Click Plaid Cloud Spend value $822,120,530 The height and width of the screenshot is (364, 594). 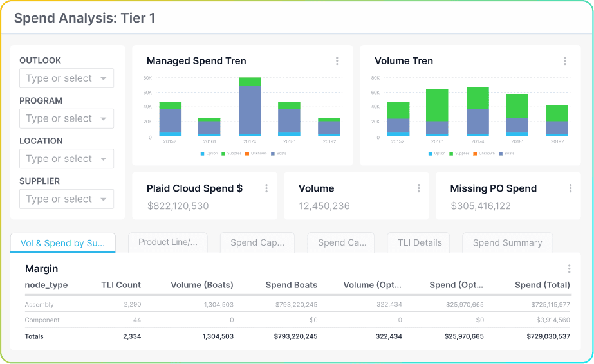[178, 206]
